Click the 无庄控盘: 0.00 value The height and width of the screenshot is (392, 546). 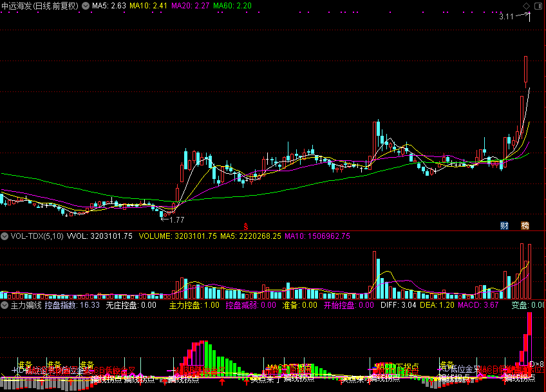[131, 305]
